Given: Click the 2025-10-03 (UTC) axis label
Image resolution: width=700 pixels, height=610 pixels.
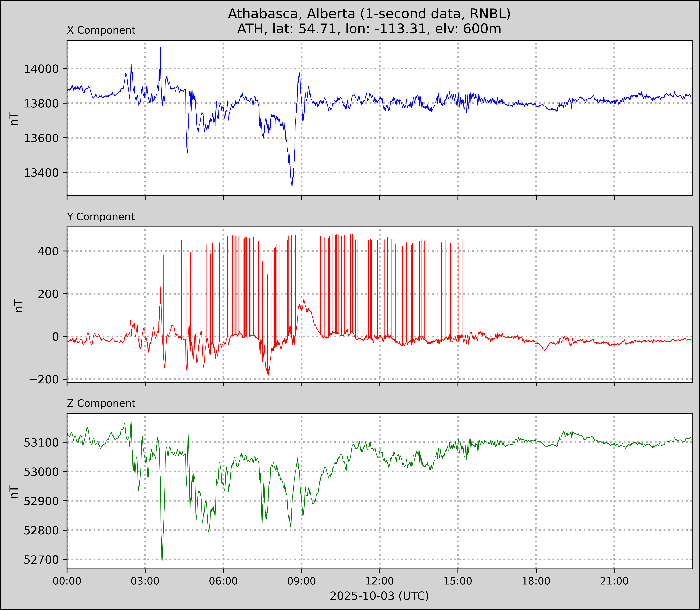Looking at the screenshot, I should [x=379, y=596].
